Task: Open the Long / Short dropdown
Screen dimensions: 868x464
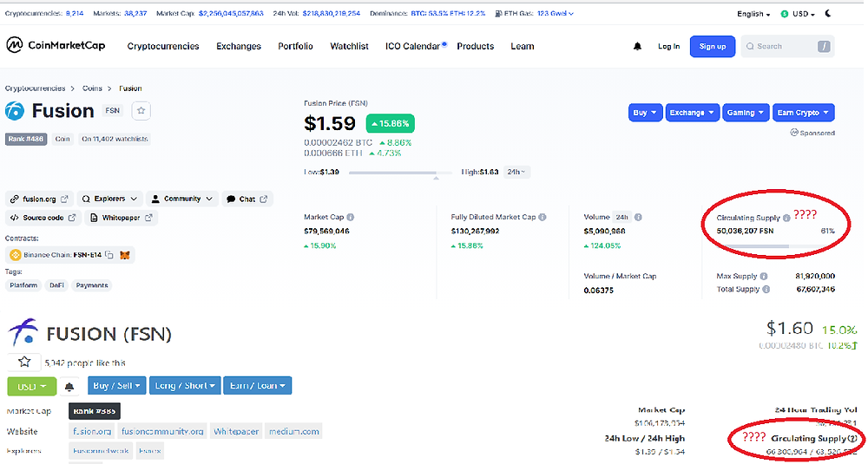Action: pyautogui.click(x=185, y=385)
